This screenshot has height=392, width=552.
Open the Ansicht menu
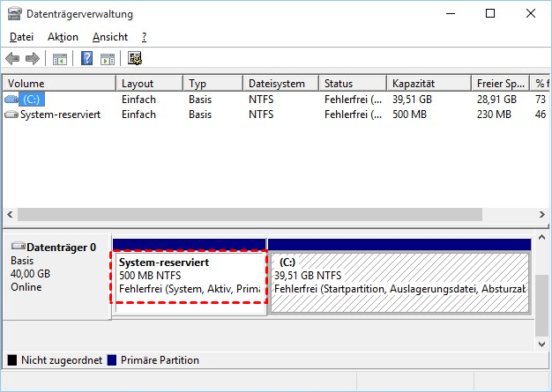110,37
